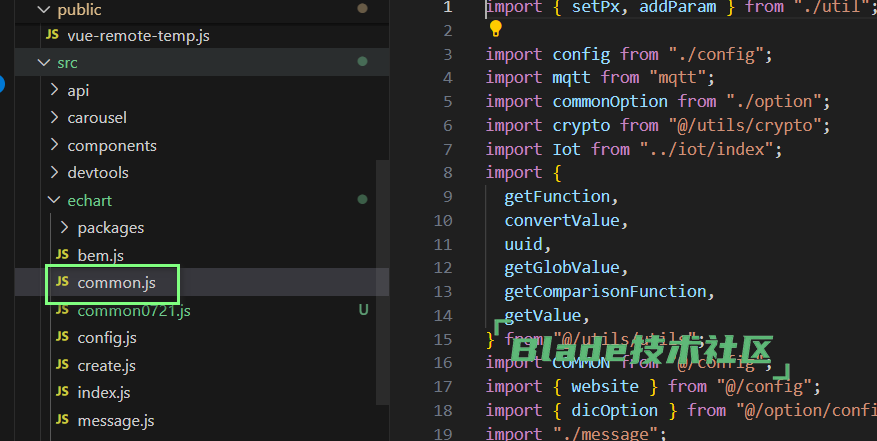Viewport: 877px width, 441px height.
Task: Click the JS icon beside message.js
Action: [x=63, y=420]
